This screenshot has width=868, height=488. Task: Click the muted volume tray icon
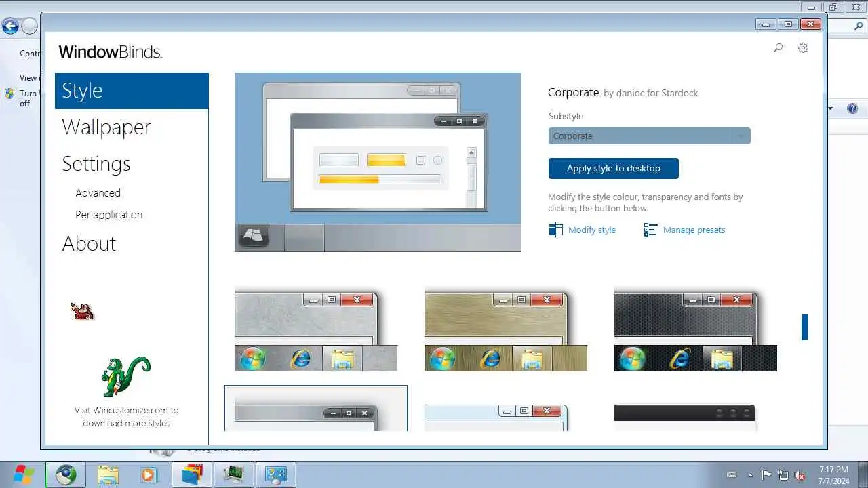800,475
